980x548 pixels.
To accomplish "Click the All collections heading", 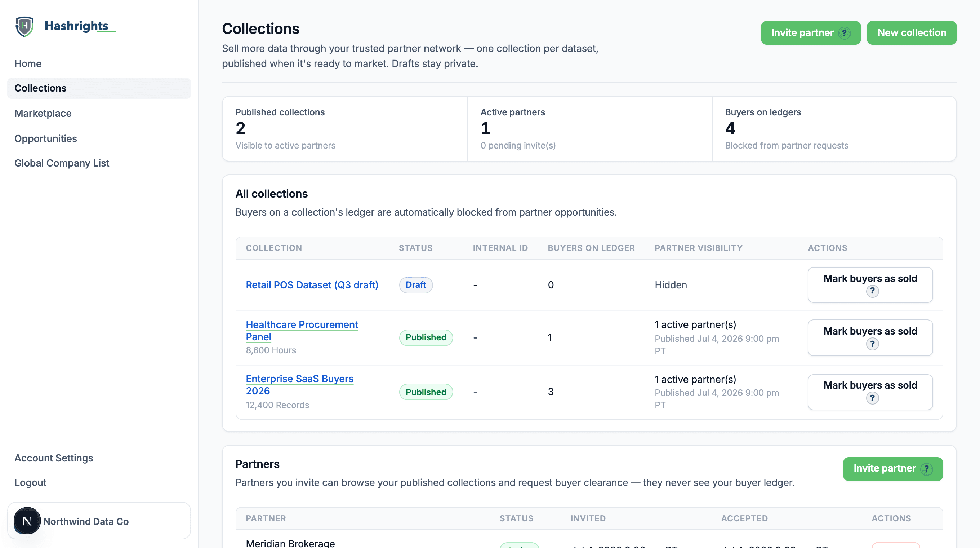I will [271, 194].
